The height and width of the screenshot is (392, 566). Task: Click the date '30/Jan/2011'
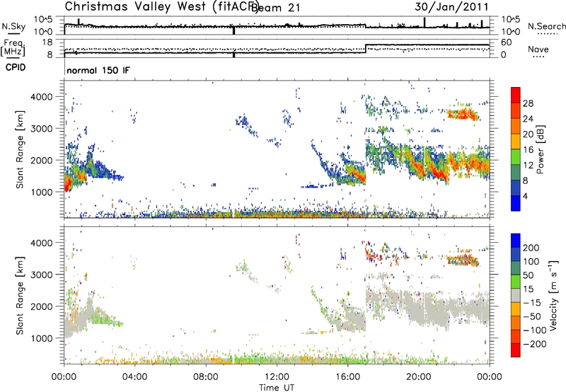pos(451,6)
